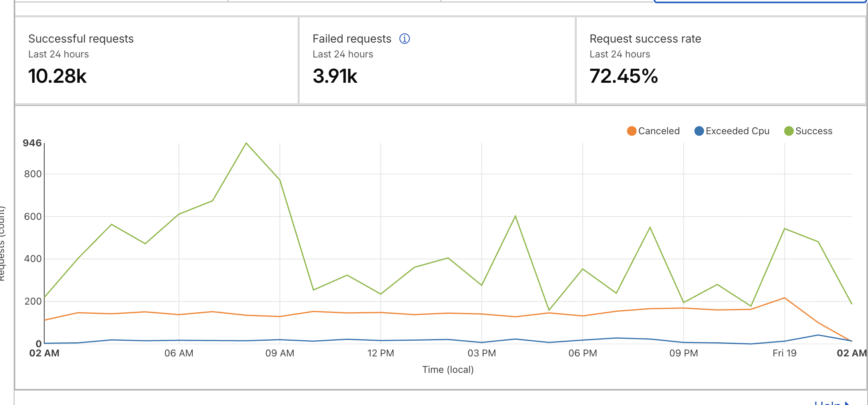Click Last 24 hours under Request success rate
The image size is (868, 405).
(x=620, y=54)
